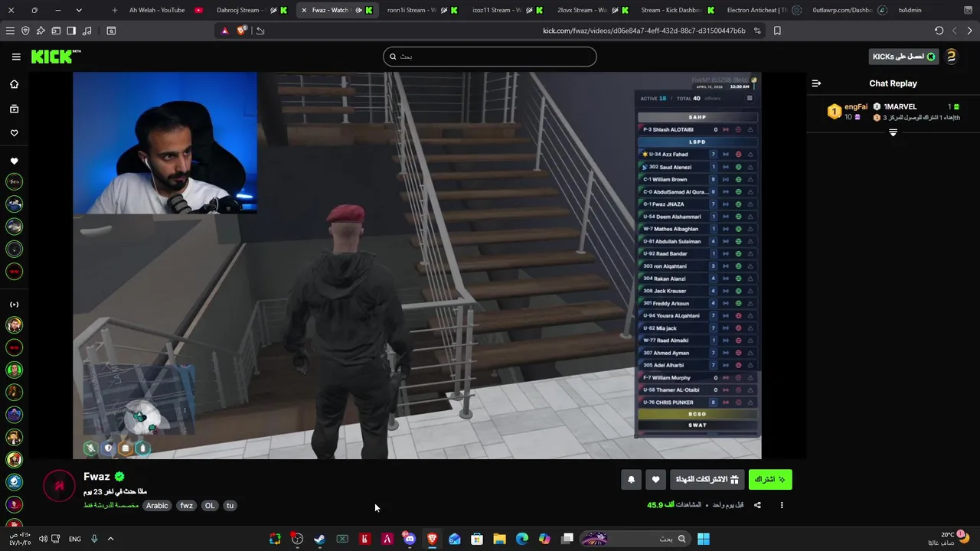Open 1MARVEL username in chat
The height and width of the screenshot is (551, 980).
(900, 106)
